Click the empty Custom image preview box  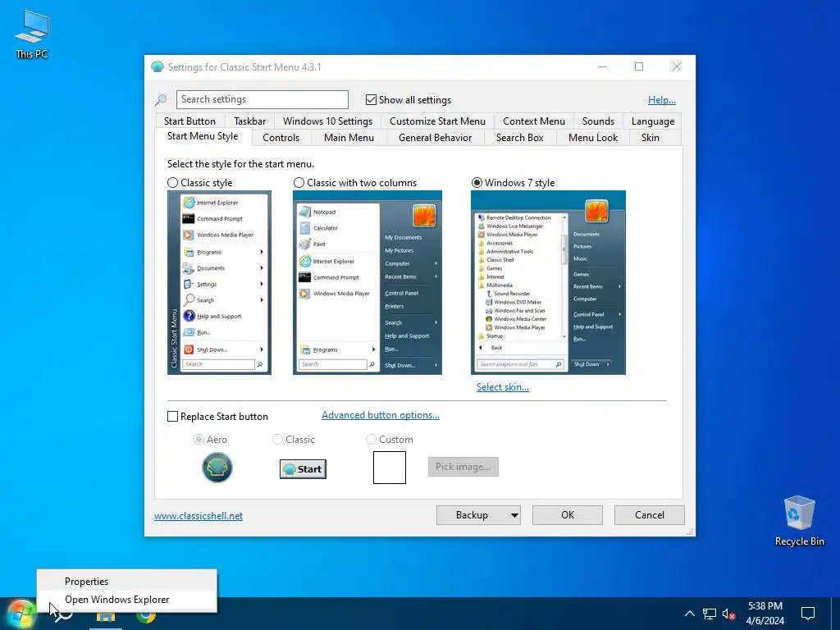390,467
